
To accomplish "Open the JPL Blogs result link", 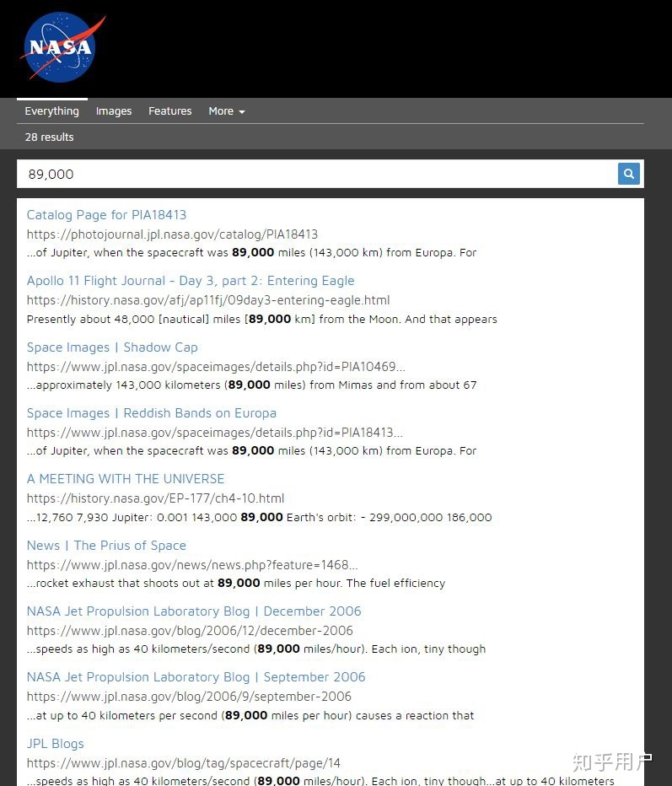I will coord(55,743).
